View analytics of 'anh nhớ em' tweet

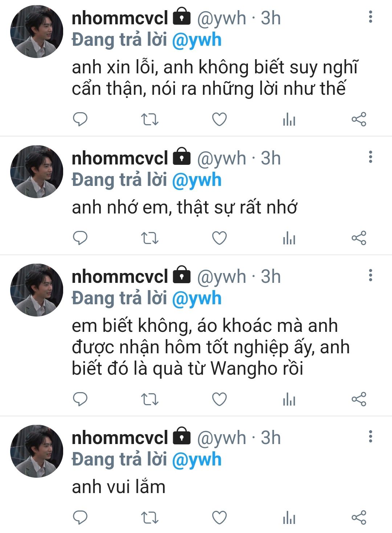(289, 238)
